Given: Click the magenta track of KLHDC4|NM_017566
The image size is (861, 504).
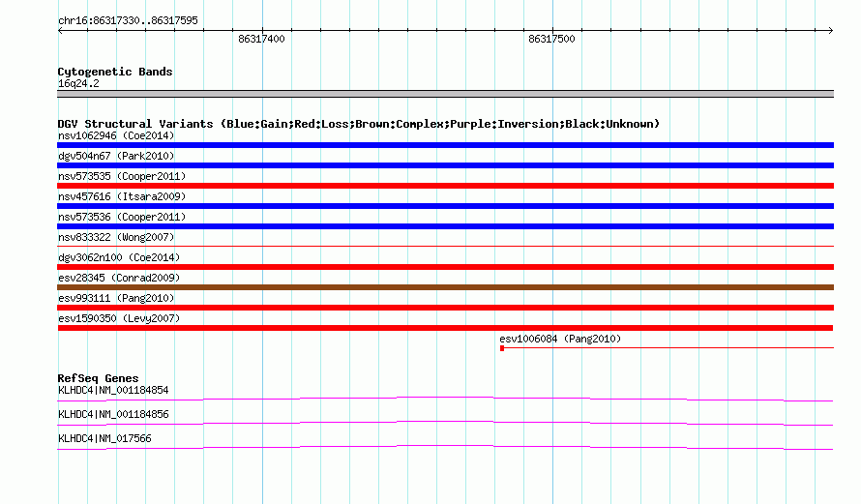Looking at the screenshot, I should pyautogui.click(x=445, y=448).
